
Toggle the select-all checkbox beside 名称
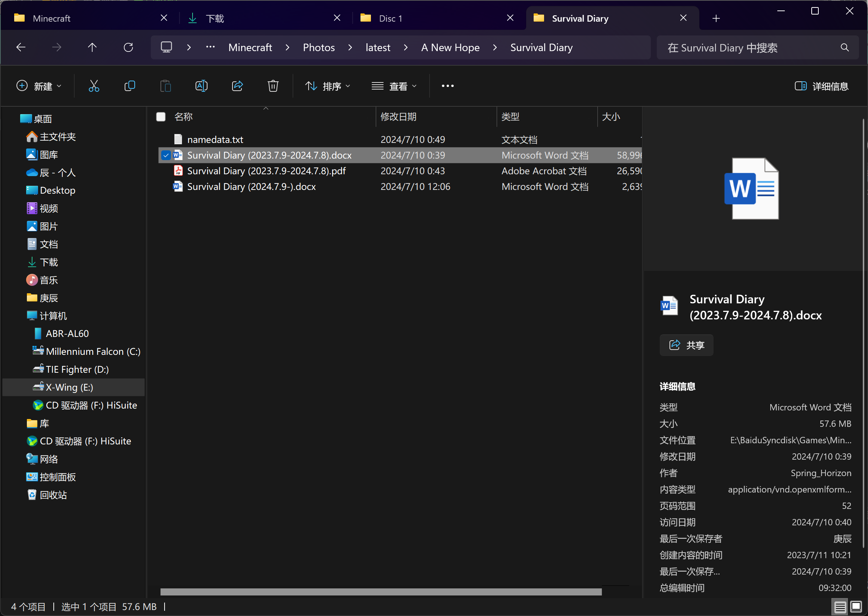tap(161, 117)
